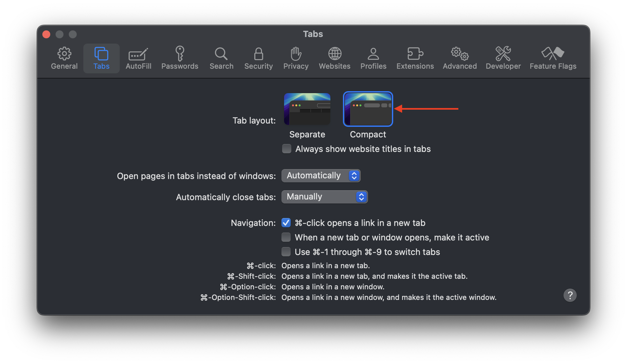Uncheck ⌘-click opens a link in new tab

coord(286,223)
